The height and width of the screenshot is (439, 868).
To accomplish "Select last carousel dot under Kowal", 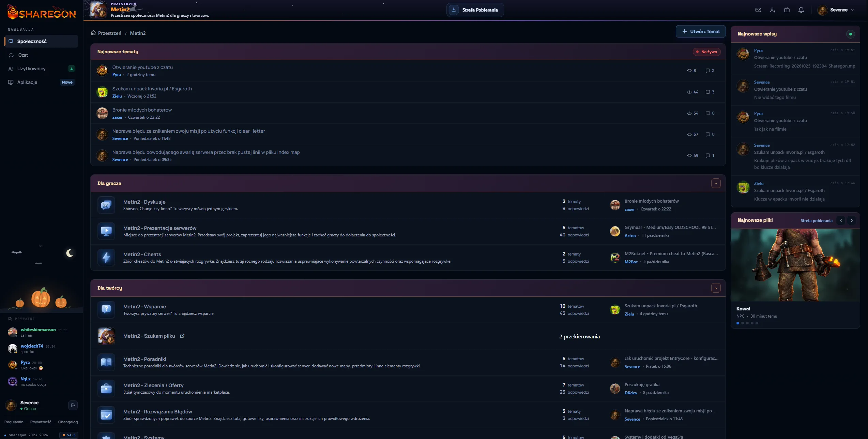I will [x=757, y=323].
